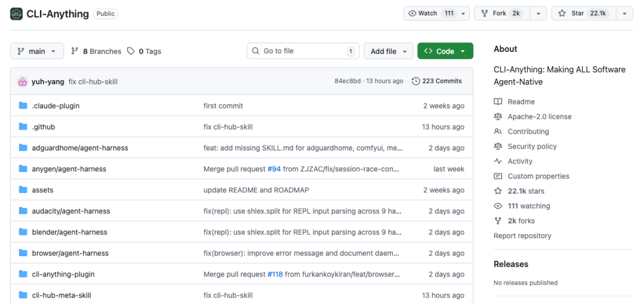This screenshot has width=644, height=304.
Task: Click Report repository link
Action: pyautogui.click(x=522, y=236)
